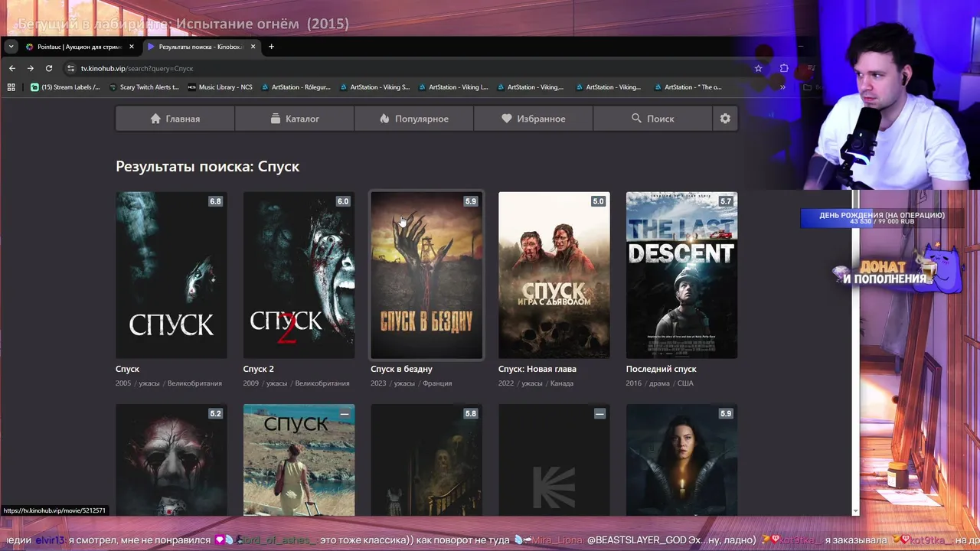Open the Спуск в бездну movie poster
The height and width of the screenshot is (551, 980).
point(426,275)
